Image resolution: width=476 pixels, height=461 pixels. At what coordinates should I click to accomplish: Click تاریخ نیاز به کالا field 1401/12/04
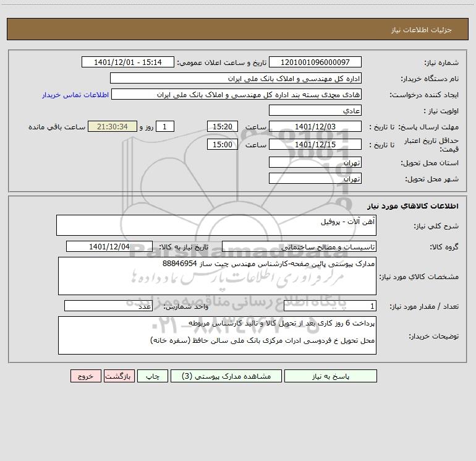point(109,246)
